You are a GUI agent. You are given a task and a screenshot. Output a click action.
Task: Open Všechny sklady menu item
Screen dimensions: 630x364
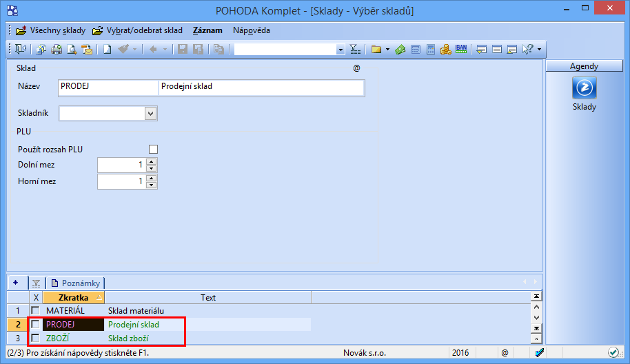click(50, 30)
